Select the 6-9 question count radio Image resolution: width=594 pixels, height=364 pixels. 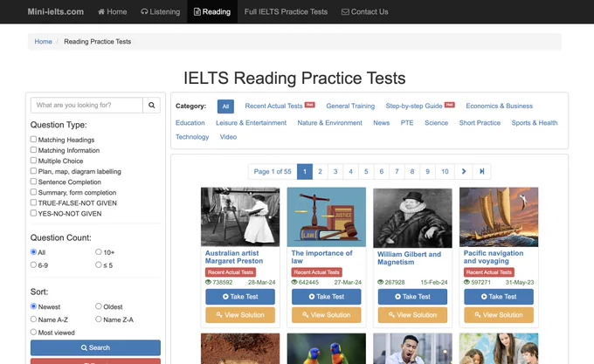click(33, 264)
